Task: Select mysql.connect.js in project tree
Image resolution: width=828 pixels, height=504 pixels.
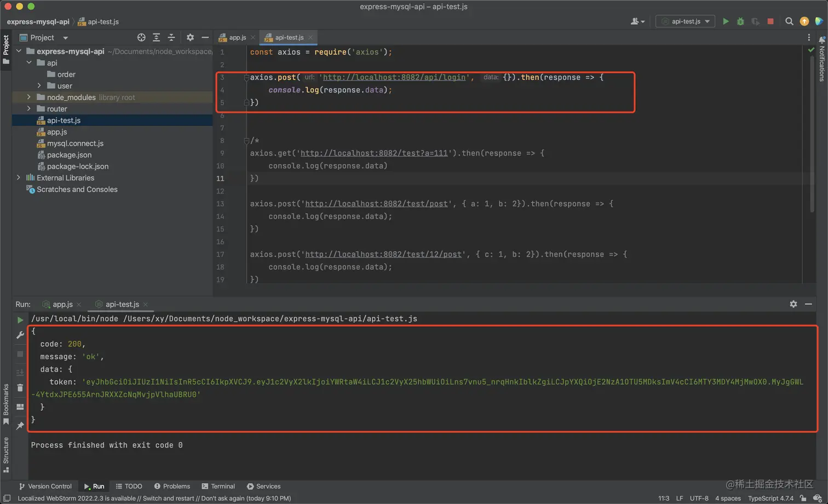Action: pos(75,143)
